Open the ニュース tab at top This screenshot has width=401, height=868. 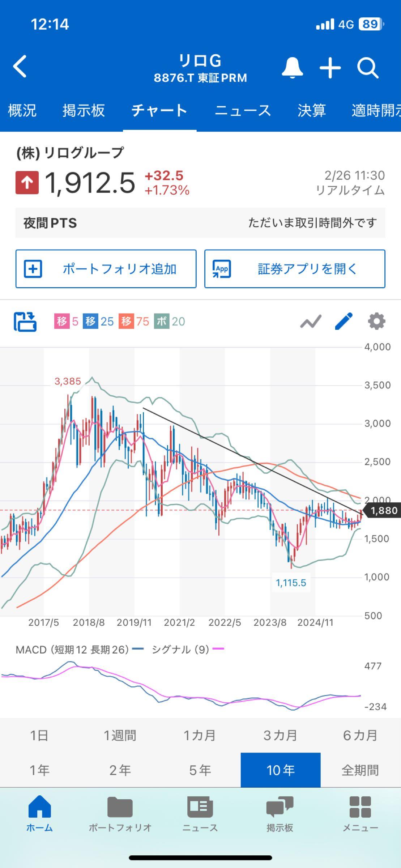[x=243, y=111]
